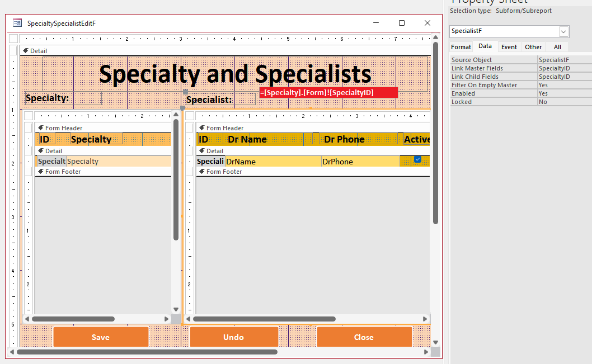592x364 pixels.
Task: Click the Specialist subform's form selector box
Action: point(190,116)
